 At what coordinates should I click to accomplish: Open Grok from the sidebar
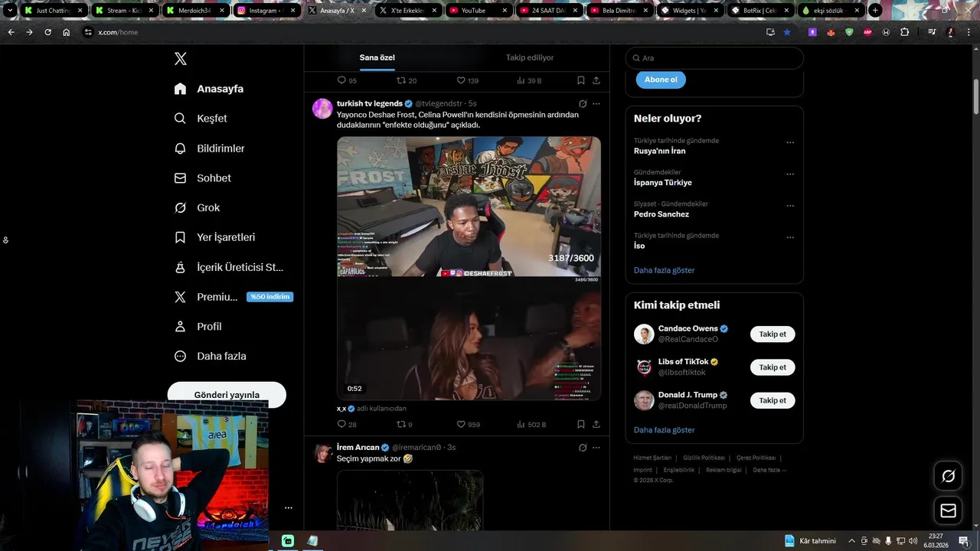(197, 207)
